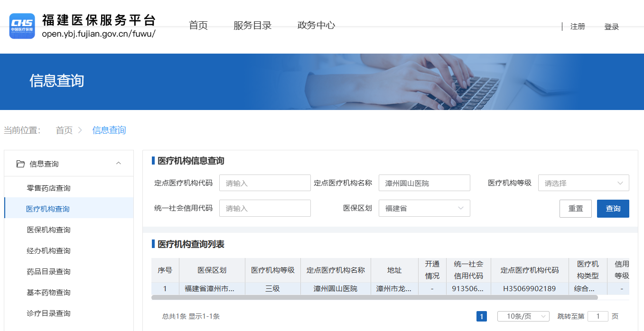Expand the 医保区划 dropdown showing 福建省

click(424, 208)
